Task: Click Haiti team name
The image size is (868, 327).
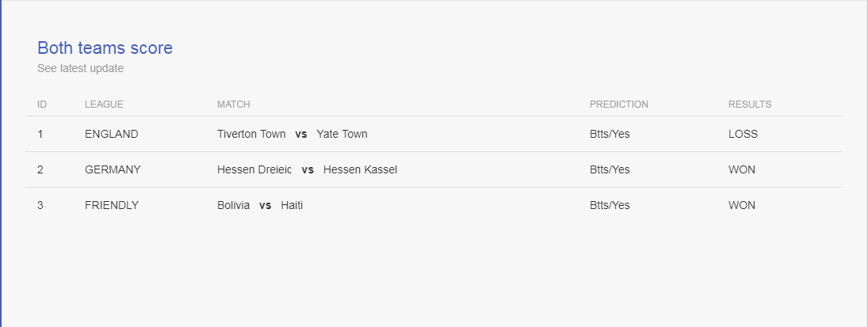Action: 292,206
